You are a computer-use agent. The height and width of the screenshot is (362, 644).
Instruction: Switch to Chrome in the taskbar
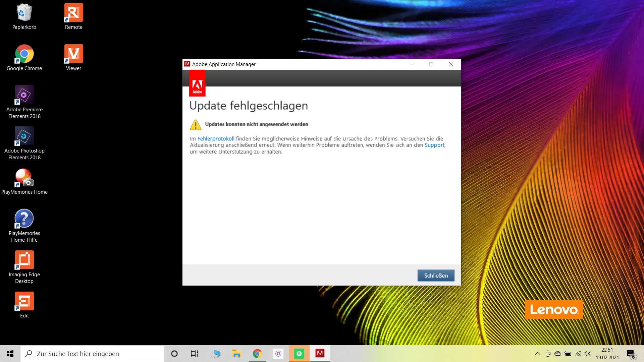257,354
